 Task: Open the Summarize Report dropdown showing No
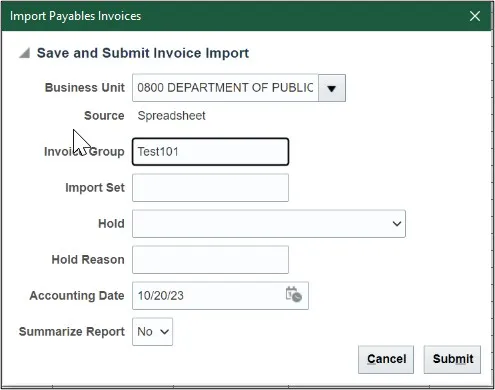click(x=152, y=331)
